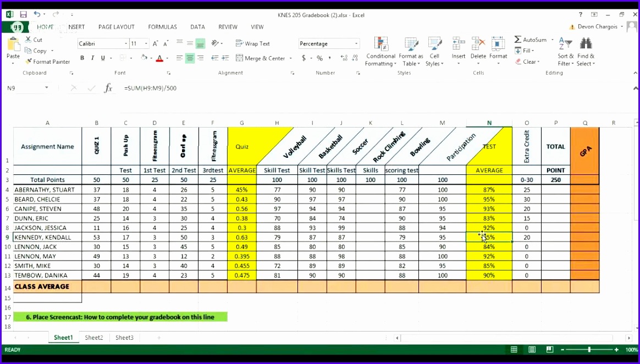This screenshot has height=364, width=640.
Task: Click Increase Indent icon
Action: (225, 58)
